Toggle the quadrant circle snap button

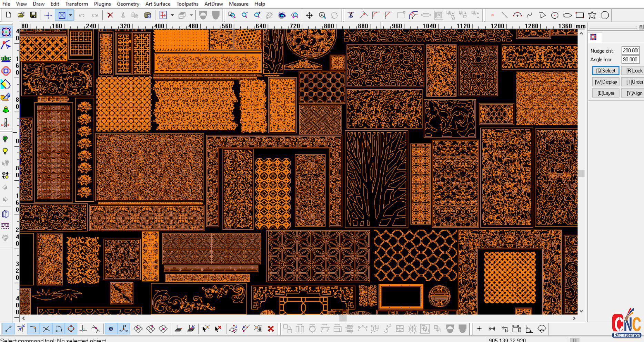point(71,329)
